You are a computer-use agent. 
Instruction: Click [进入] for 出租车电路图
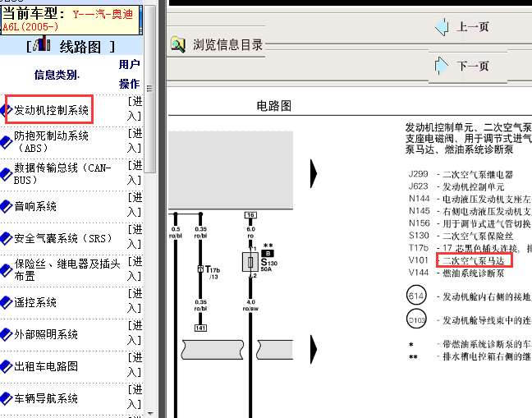tap(135, 365)
